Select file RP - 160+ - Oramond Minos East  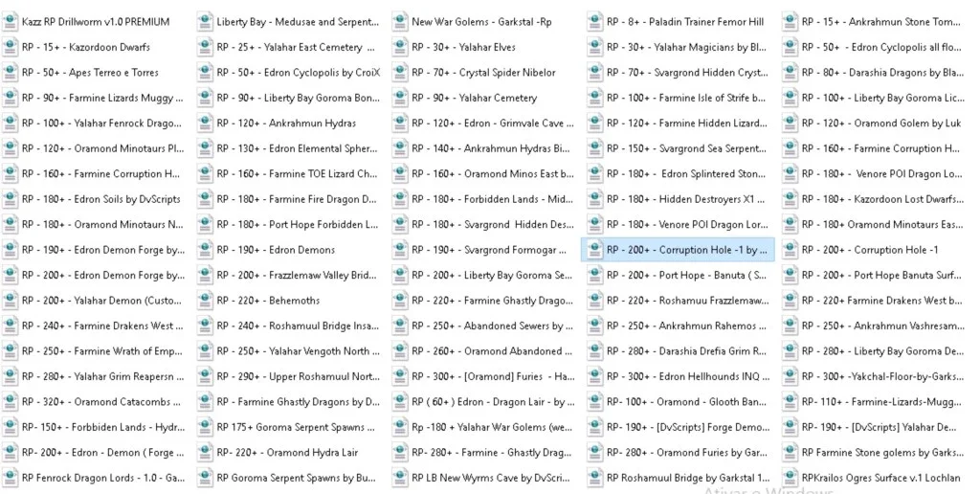pos(493,174)
